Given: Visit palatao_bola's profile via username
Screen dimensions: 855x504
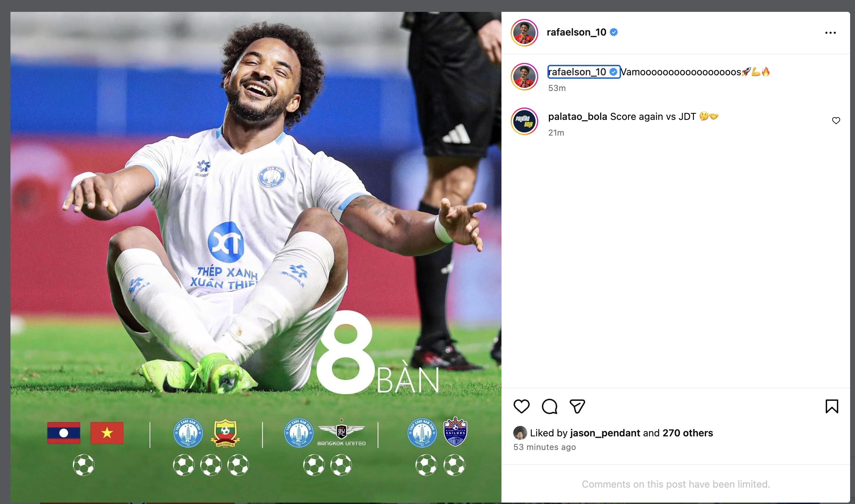Looking at the screenshot, I should (577, 116).
